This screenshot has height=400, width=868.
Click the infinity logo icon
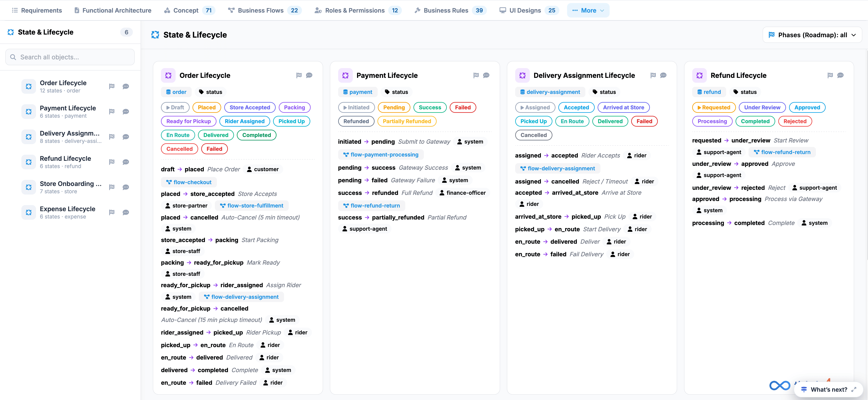click(x=780, y=386)
